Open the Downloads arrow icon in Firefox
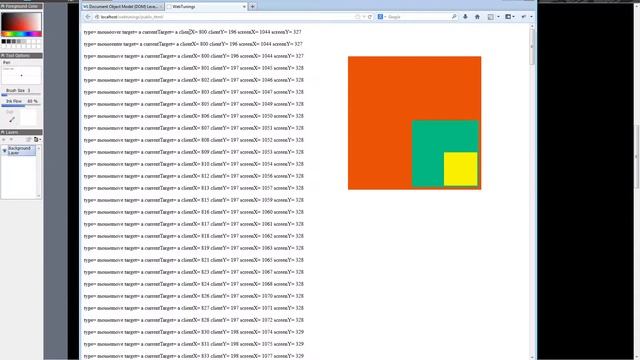The height and width of the screenshot is (360, 640). pos(465,17)
